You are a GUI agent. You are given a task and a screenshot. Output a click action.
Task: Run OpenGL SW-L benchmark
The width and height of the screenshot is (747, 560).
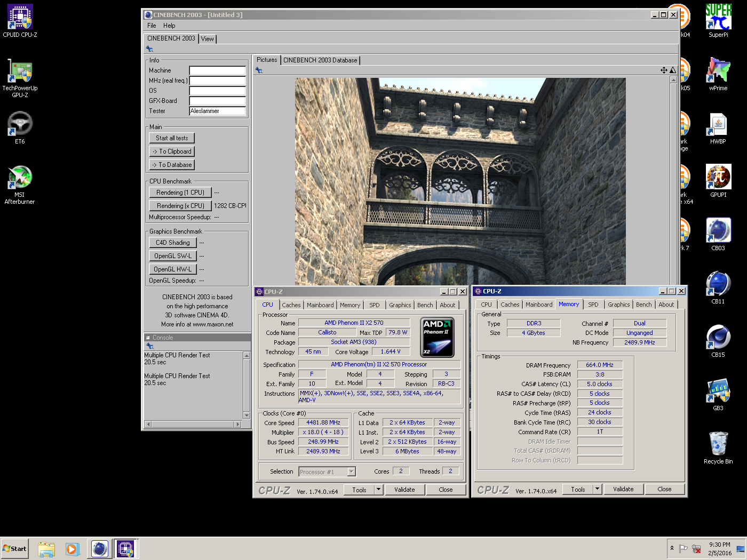click(173, 256)
